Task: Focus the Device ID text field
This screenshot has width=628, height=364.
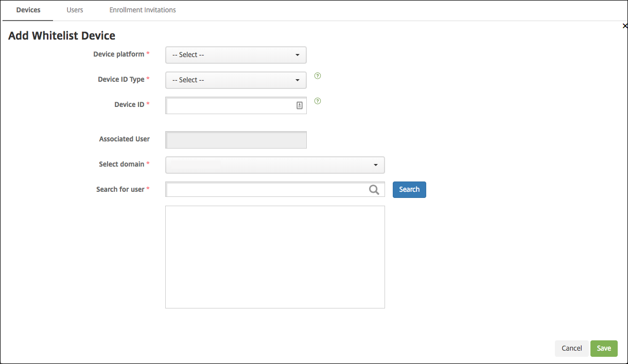Action: (x=231, y=105)
